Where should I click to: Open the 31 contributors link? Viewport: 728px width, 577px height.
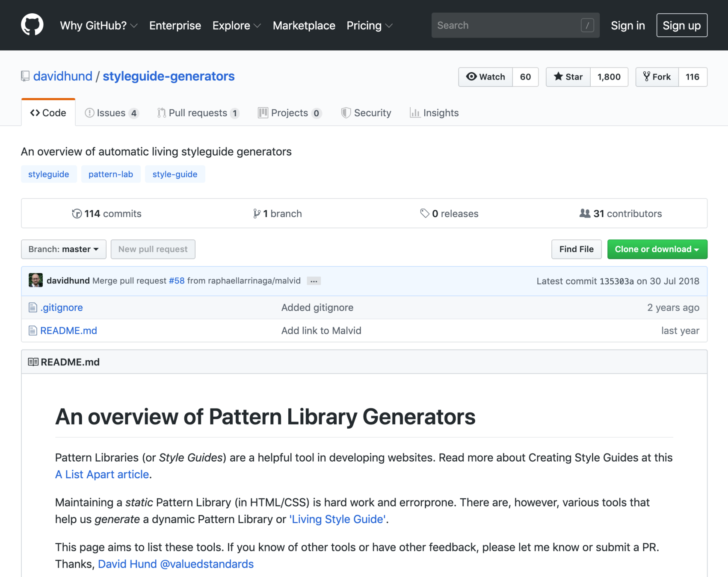(x=621, y=214)
